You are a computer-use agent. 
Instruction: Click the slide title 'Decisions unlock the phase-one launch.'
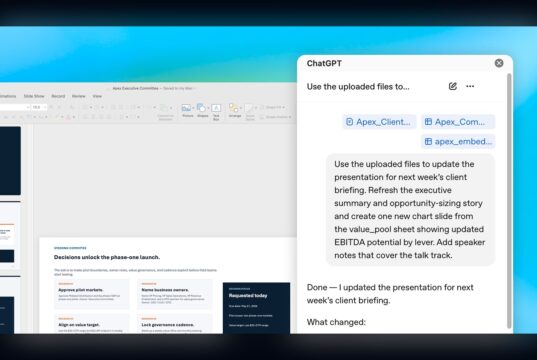107,257
